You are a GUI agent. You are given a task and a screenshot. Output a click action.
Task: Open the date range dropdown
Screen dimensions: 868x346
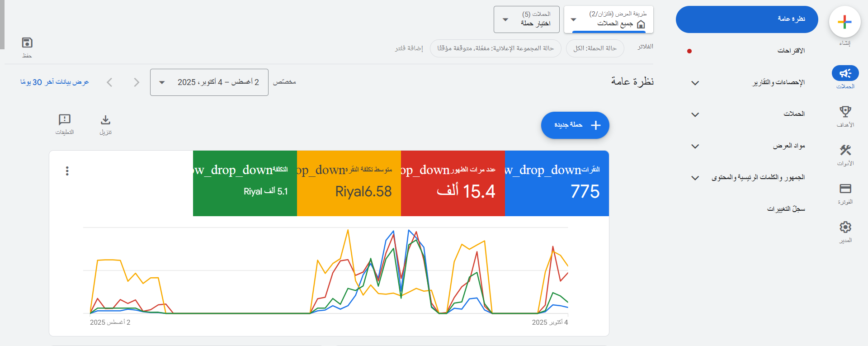209,82
